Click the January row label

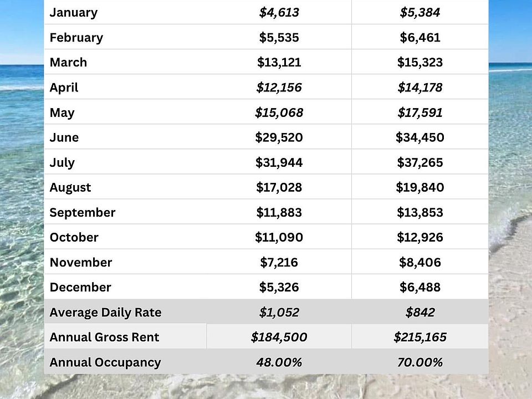[x=74, y=13]
